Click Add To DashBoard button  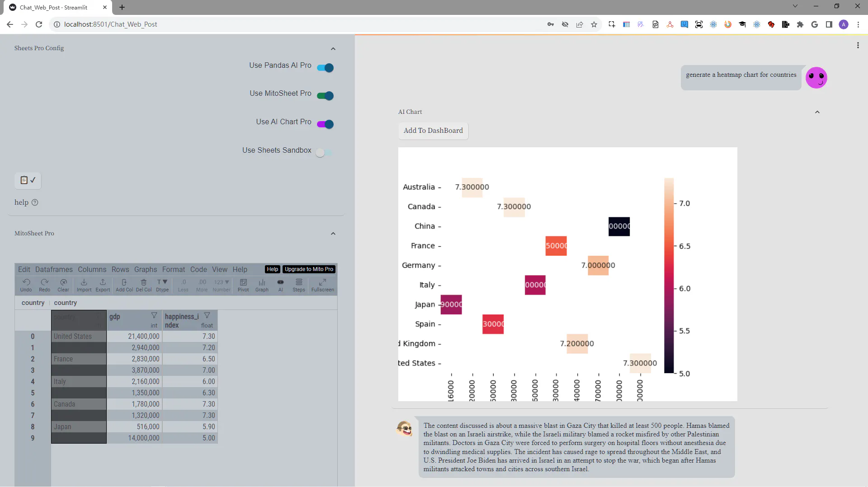[x=433, y=131]
